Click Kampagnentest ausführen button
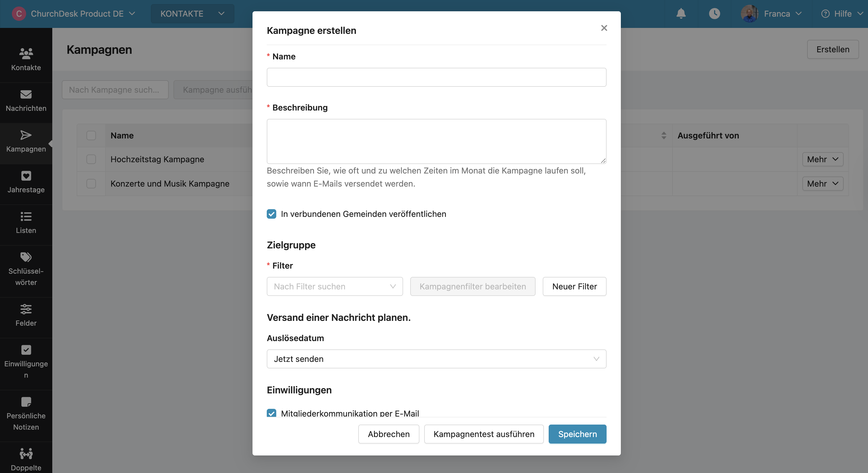The image size is (868, 473). tap(484, 434)
